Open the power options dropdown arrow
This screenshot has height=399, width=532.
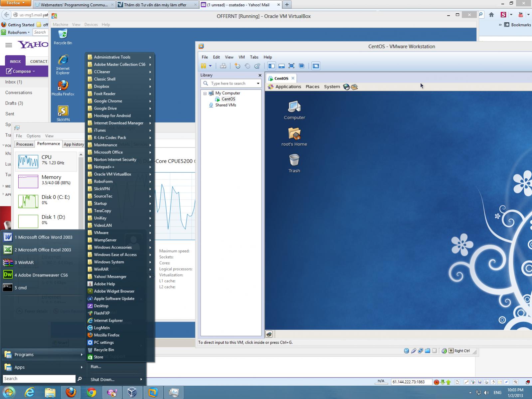[x=210, y=66]
